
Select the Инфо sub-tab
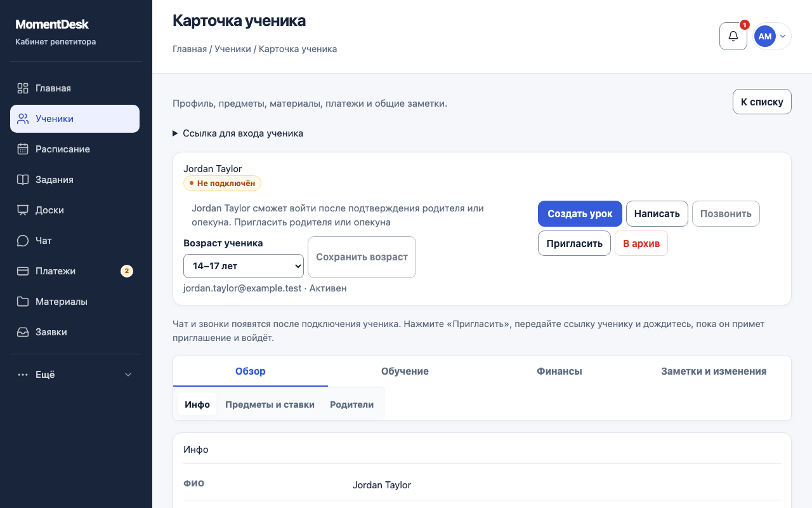point(197,404)
